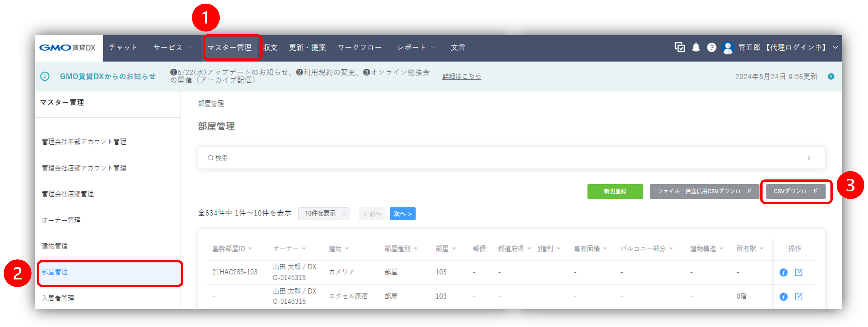Screen dimensions: 868x327
Task: Open the 詳細はこちら link
Action: coord(461,76)
